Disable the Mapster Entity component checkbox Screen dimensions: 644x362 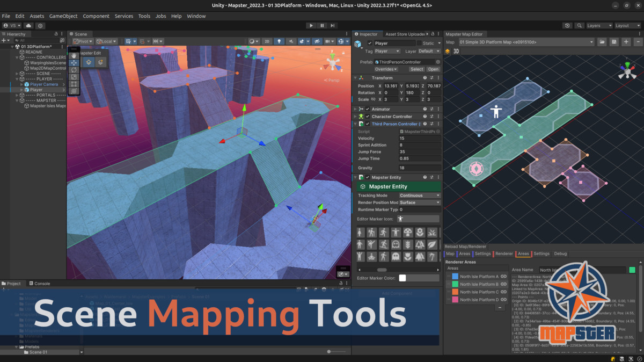(368, 177)
